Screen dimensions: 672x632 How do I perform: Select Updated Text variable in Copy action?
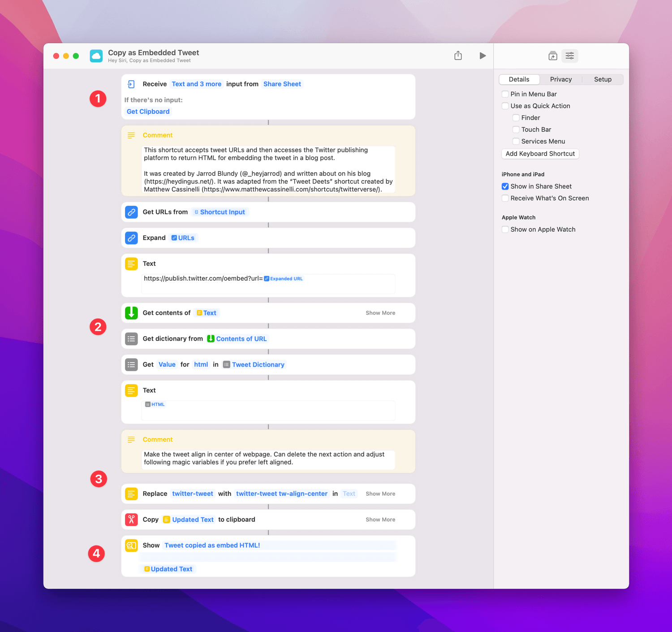pos(188,519)
